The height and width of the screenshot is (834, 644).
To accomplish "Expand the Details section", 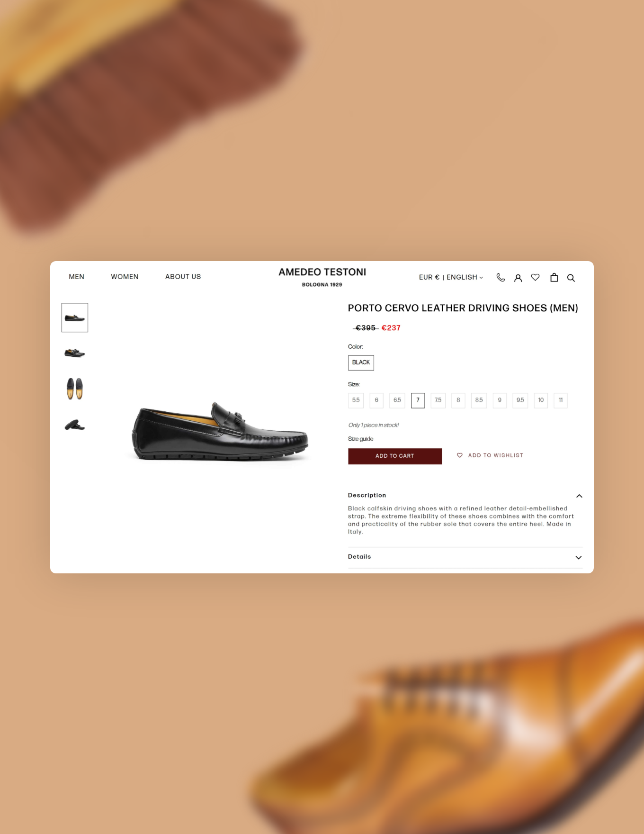I will pos(465,557).
